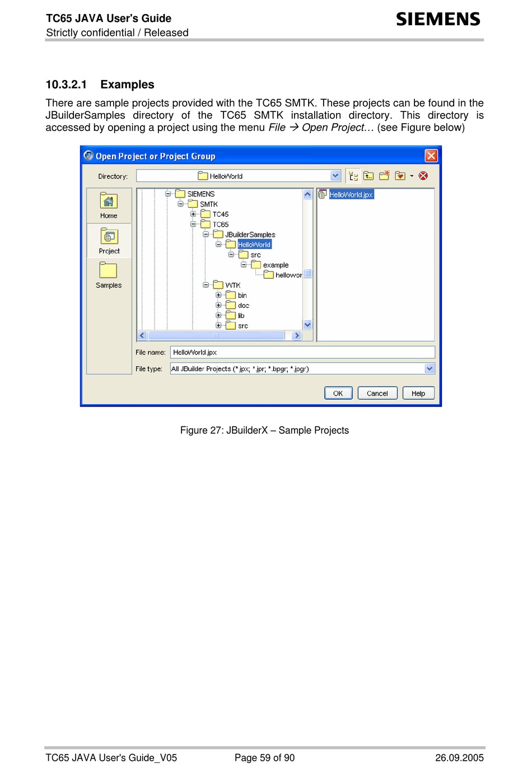Select the lib folder

235,315
